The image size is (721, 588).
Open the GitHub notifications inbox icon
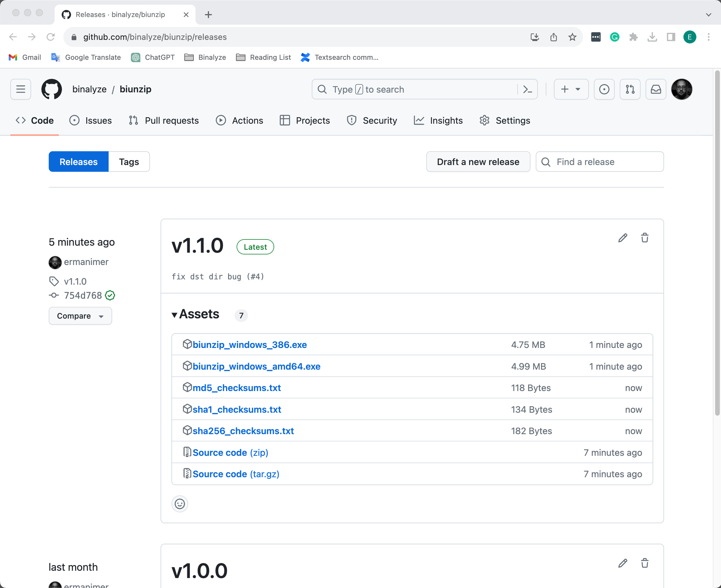tap(656, 89)
